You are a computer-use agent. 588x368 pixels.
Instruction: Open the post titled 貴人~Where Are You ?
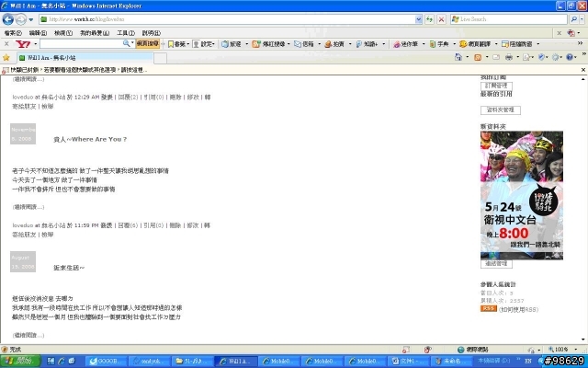(90, 139)
